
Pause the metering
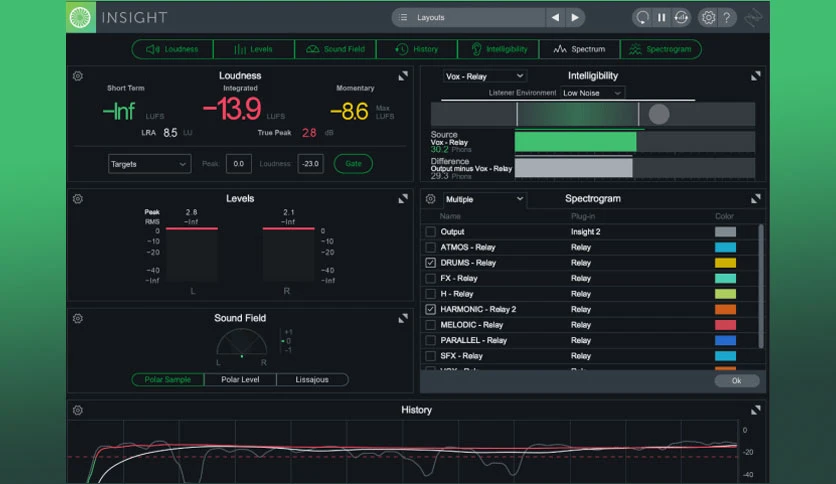click(662, 18)
